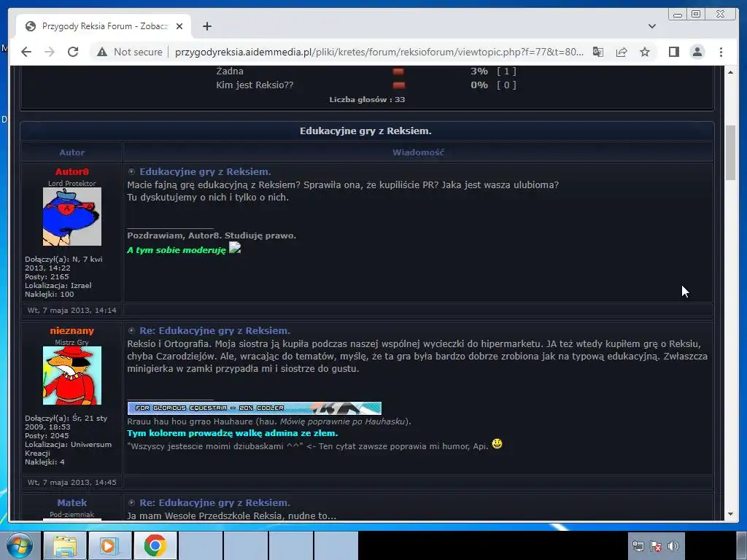Click the Żadna poll option text

[x=230, y=71]
